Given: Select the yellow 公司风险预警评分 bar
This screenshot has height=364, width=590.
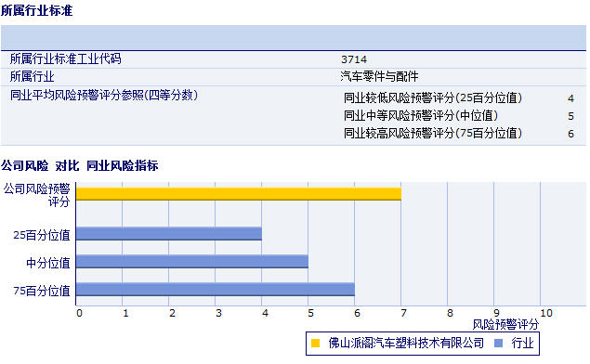Looking at the screenshot, I should pos(239,194).
